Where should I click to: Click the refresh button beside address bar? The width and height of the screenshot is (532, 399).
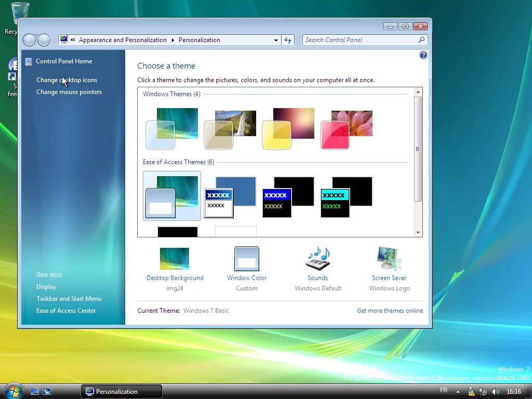tap(288, 40)
